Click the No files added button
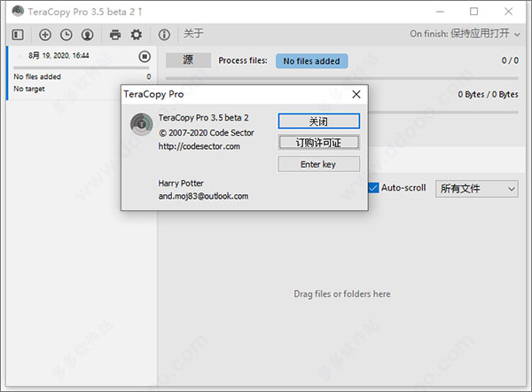 (x=311, y=61)
